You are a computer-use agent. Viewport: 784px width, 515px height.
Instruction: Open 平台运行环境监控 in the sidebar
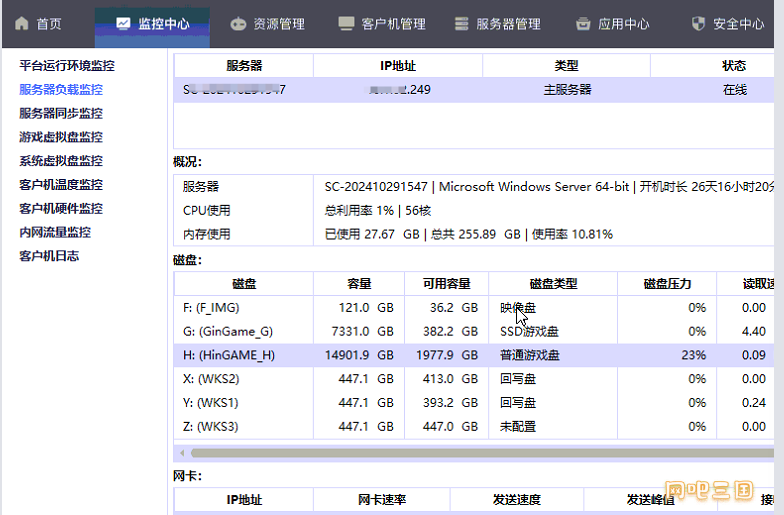[67, 66]
